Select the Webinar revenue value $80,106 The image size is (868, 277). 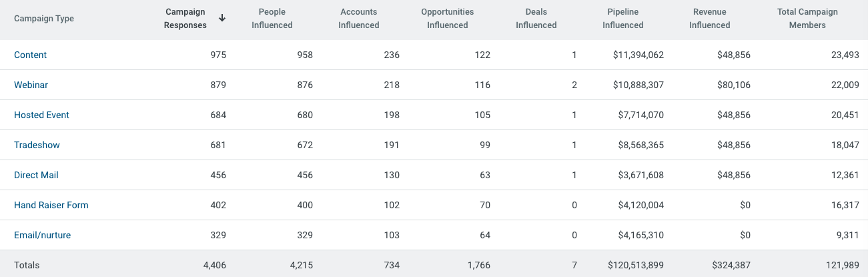tap(732, 85)
